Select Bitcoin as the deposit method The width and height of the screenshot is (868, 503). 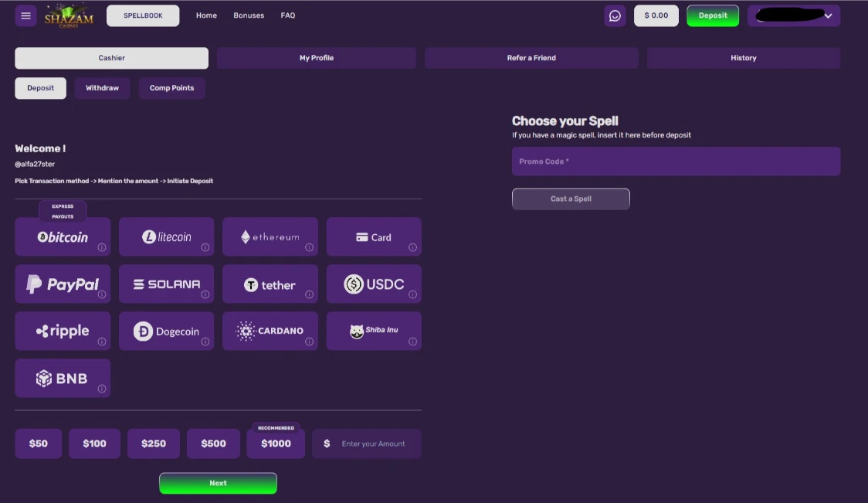pyautogui.click(x=63, y=236)
